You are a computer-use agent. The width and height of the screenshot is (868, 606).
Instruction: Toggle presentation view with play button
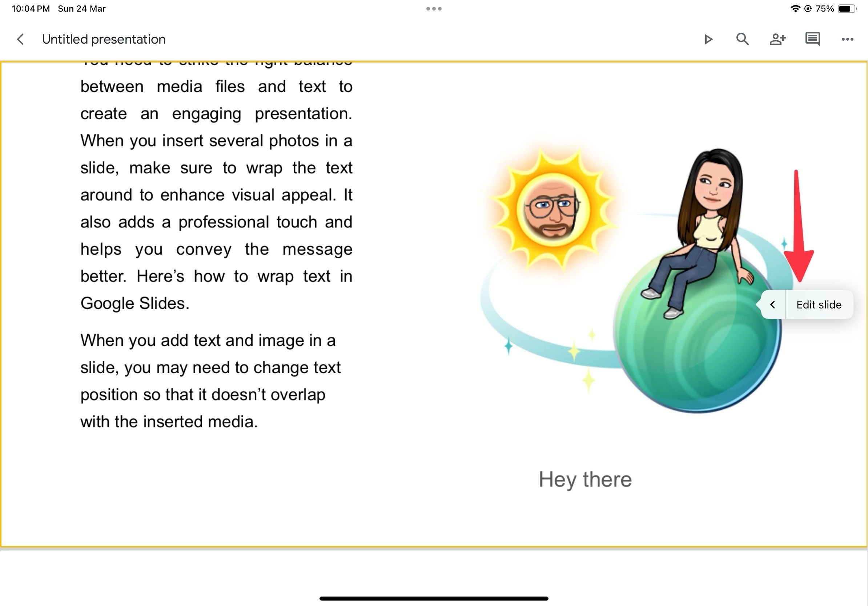[x=709, y=39]
